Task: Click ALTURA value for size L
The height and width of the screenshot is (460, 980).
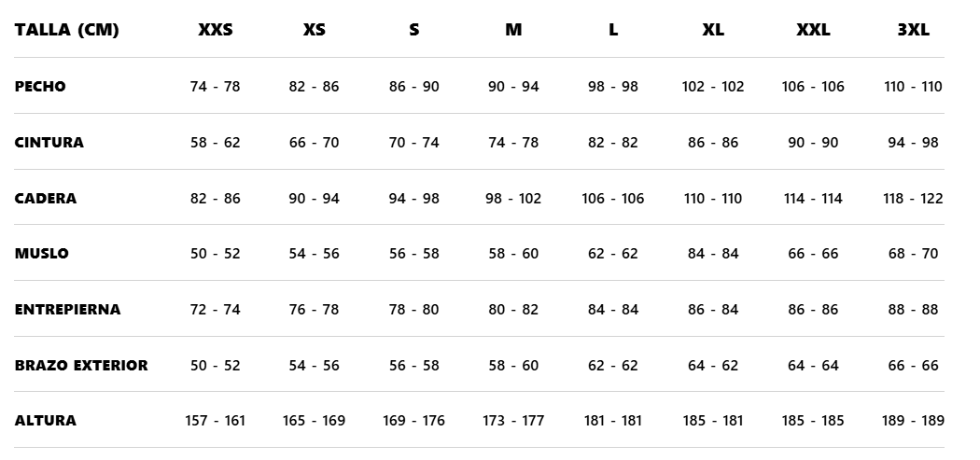Action: tap(613, 421)
